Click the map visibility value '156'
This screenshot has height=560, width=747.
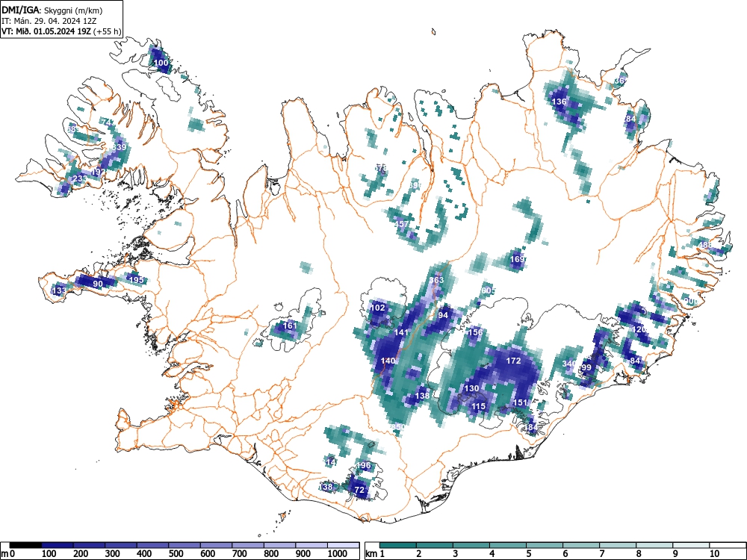(x=475, y=332)
